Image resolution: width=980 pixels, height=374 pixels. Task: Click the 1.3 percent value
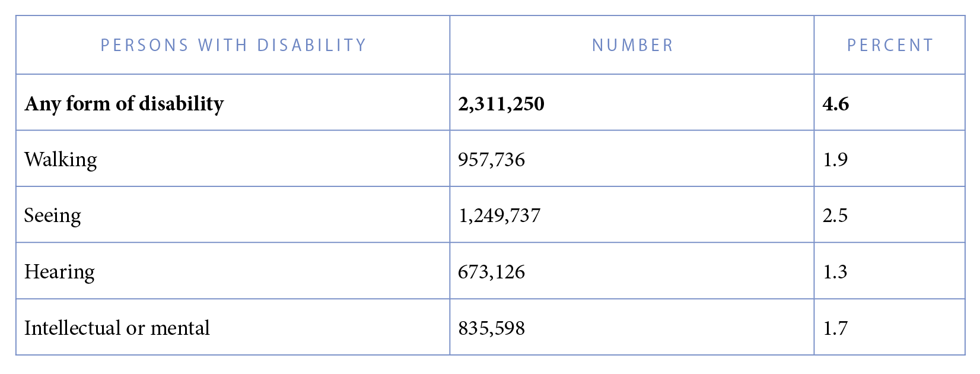pyautogui.click(x=835, y=272)
